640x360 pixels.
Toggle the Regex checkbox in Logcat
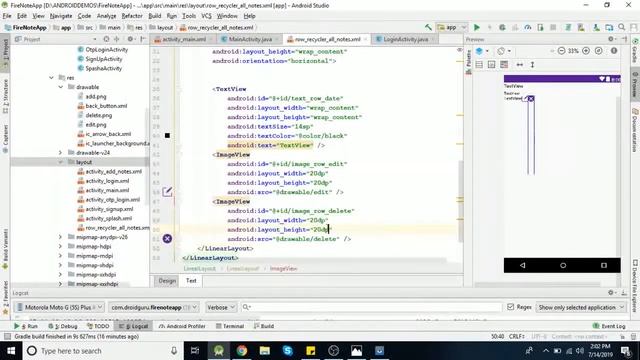tap(510, 307)
